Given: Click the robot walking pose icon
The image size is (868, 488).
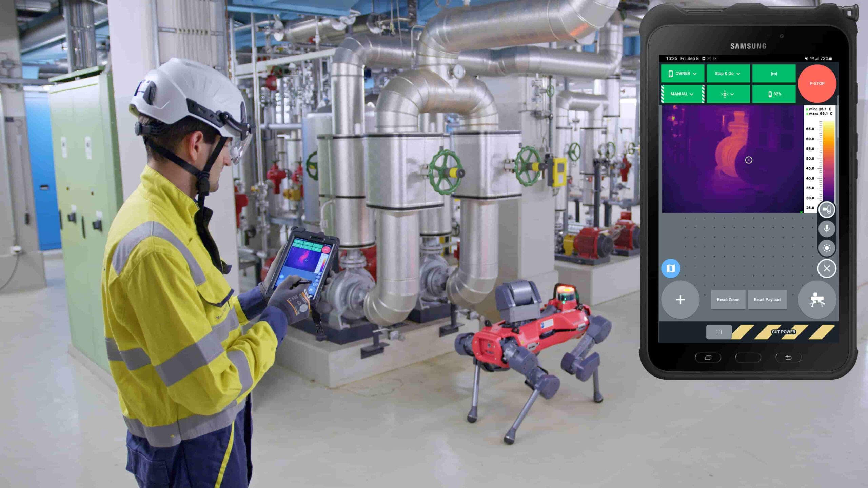Looking at the screenshot, I should point(817,300).
